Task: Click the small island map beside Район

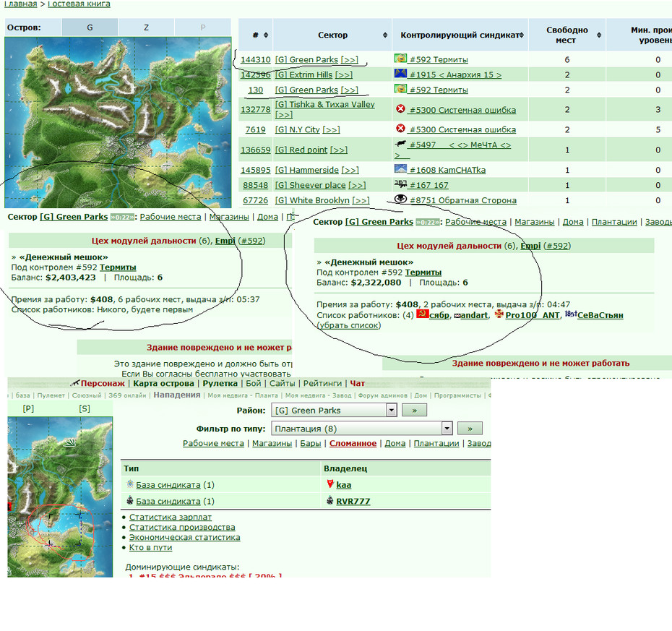Action: (60, 497)
